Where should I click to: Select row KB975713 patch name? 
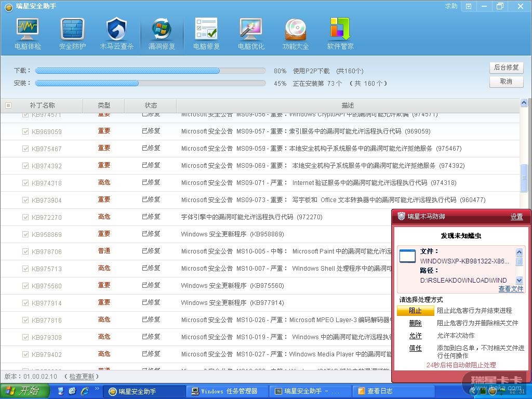coord(46,269)
